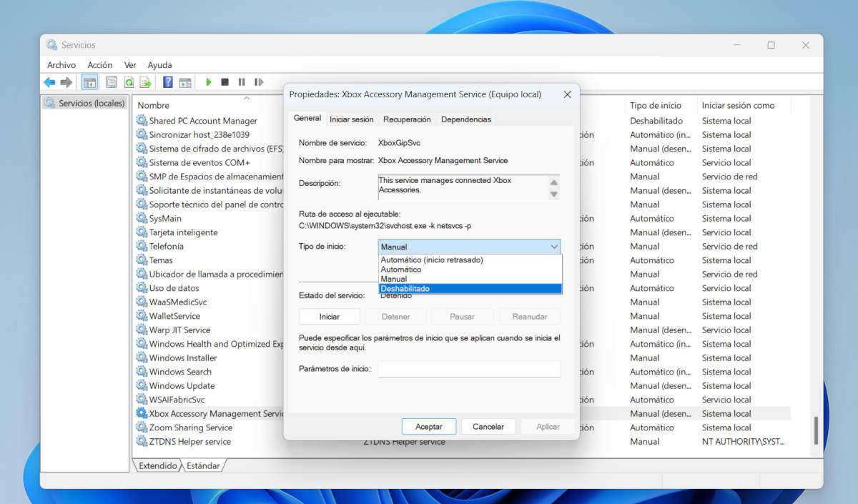Click the Aplicar button
858x504 pixels.
click(548, 426)
